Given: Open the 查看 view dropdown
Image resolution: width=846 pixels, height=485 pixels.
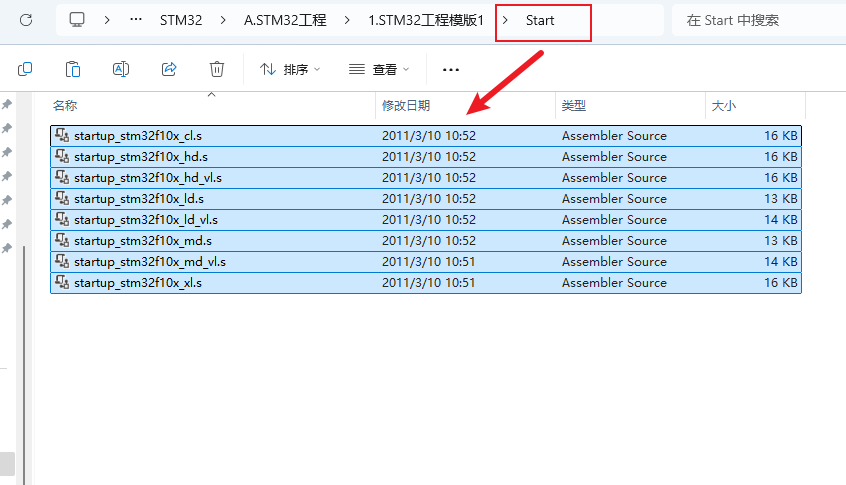Looking at the screenshot, I should (x=379, y=70).
